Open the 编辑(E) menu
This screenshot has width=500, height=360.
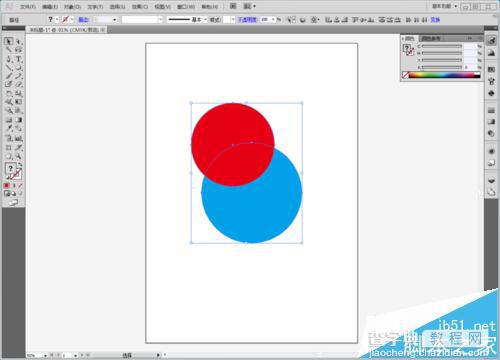click(50, 7)
